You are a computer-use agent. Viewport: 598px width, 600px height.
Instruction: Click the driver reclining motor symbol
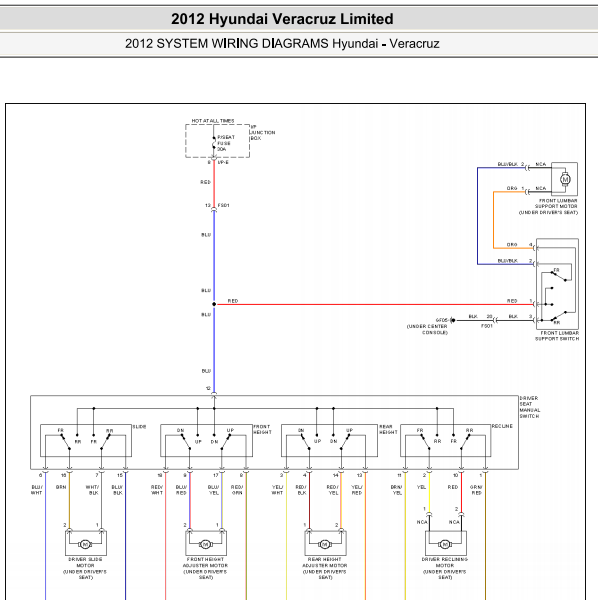click(445, 544)
